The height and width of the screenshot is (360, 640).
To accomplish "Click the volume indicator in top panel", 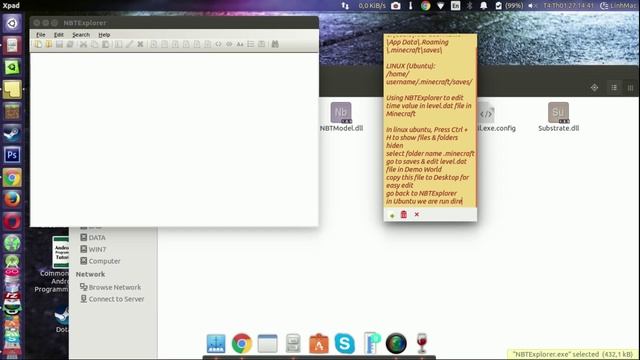I will pos(532,6).
